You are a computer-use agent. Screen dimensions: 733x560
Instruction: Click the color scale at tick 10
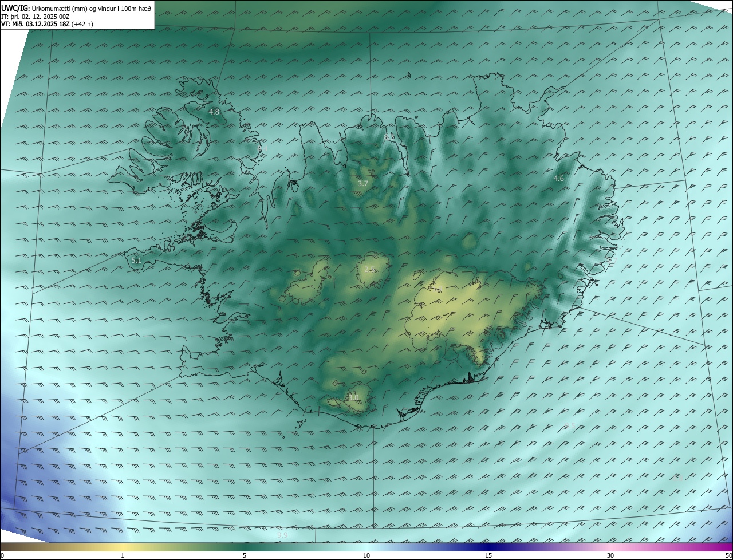tap(366, 555)
